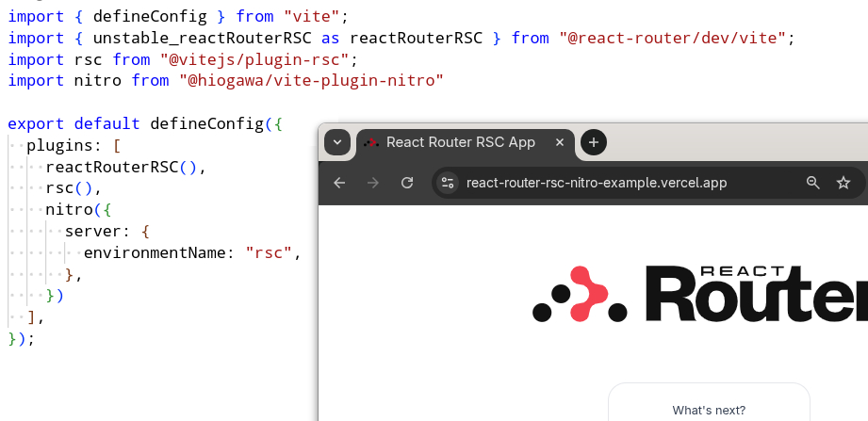The image size is (868, 421).
Task: Bookmark this page with the star icon
Action: (843, 183)
